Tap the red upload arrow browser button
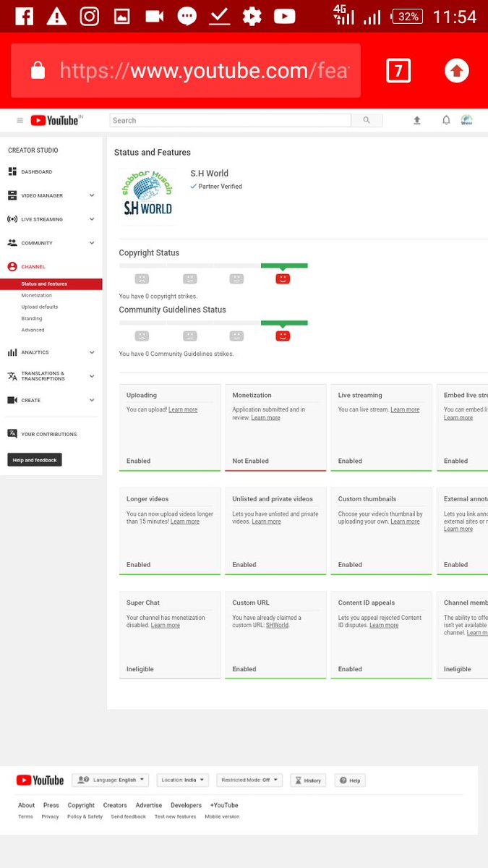 coord(456,71)
